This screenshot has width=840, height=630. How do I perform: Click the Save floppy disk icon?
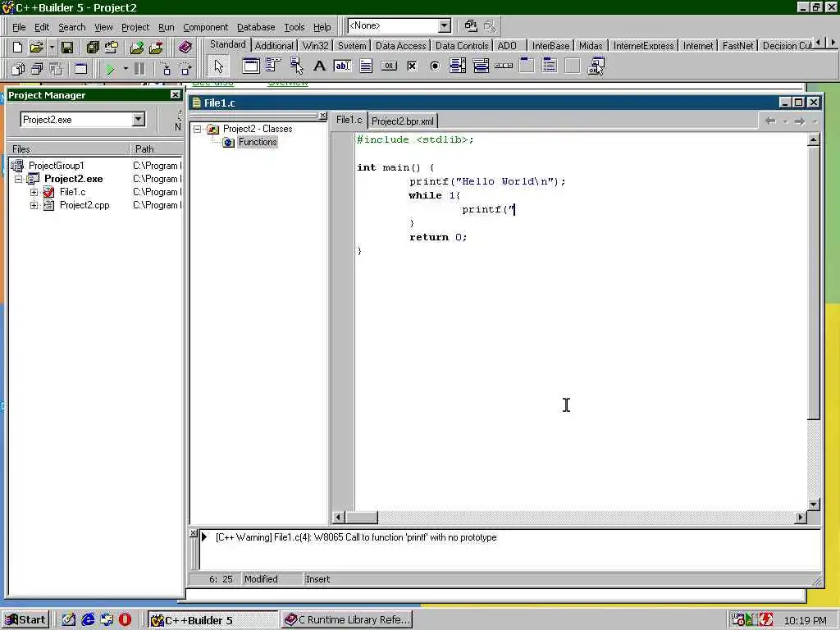67,47
